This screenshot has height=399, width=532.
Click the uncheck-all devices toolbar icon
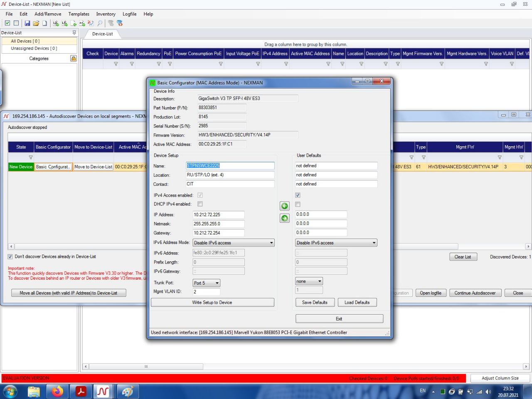tap(16, 23)
